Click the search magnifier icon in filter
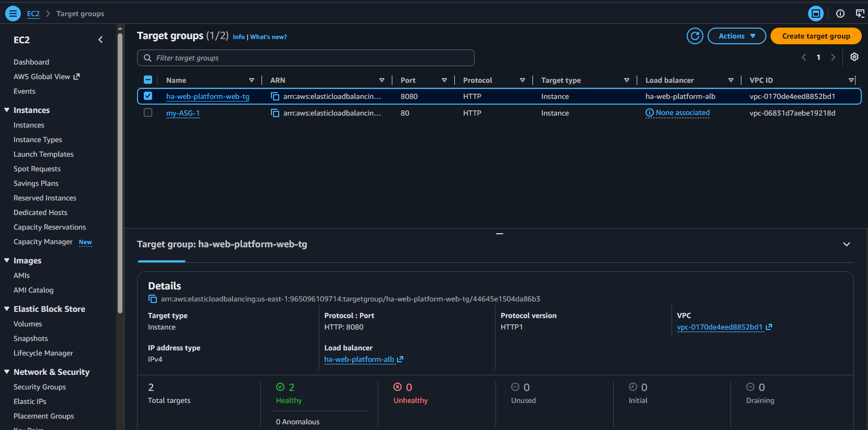The width and height of the screenshot is (868, 430). (147, 58)
